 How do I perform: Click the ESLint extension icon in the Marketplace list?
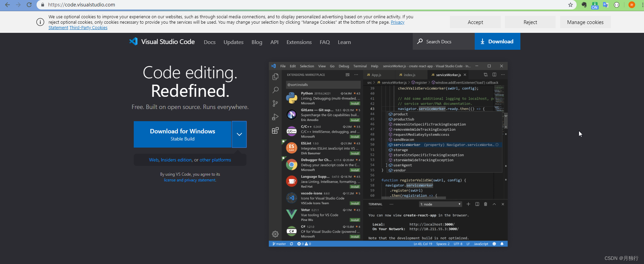292,148
